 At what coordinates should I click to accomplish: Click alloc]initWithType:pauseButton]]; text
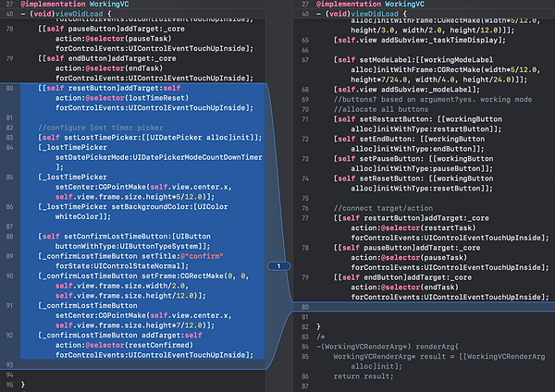coord(422,169)
